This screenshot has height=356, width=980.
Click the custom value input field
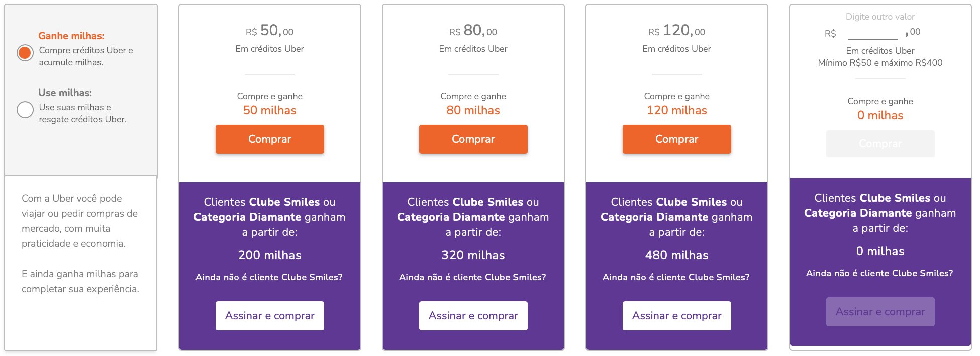pyautogui.click(x=873, y=33)
